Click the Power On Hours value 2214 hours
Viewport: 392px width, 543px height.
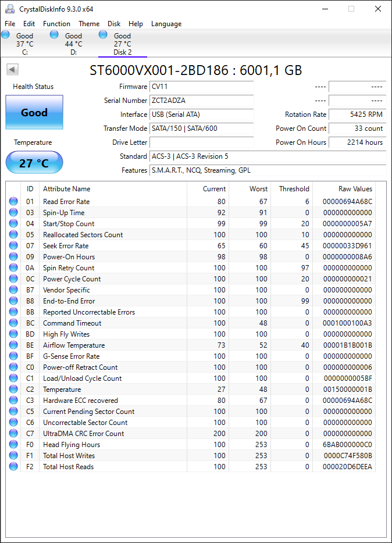pyautogui.click(x=357, y=142)
